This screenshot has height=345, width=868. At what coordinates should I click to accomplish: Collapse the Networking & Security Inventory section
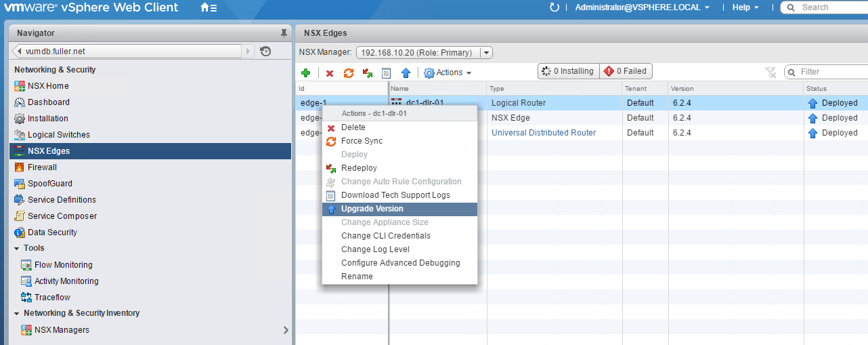(17, 313)
